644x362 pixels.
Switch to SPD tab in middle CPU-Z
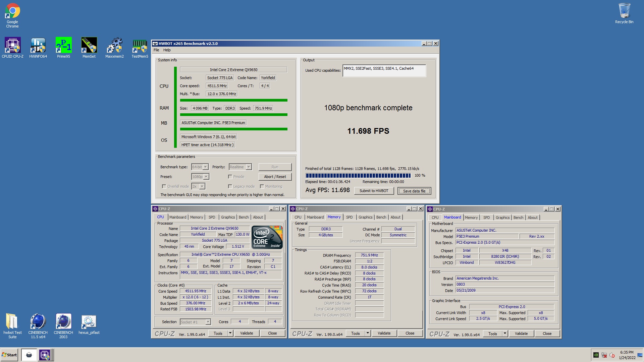point(349,217)
